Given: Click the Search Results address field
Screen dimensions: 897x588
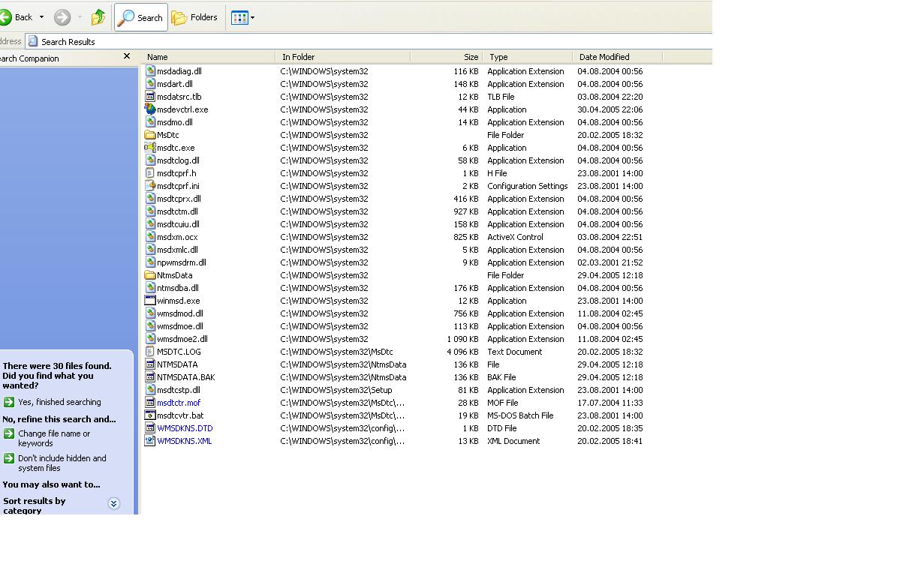Looking at the screenshot, I should [369, 42].
